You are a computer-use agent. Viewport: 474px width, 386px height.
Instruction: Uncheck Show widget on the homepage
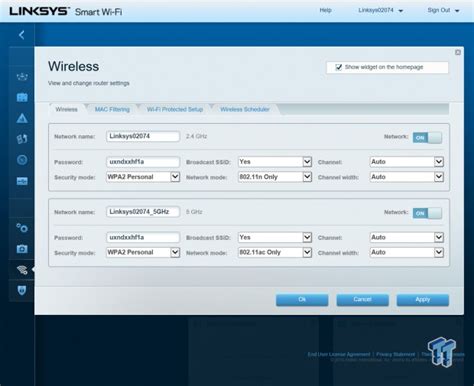coord(338,67)
